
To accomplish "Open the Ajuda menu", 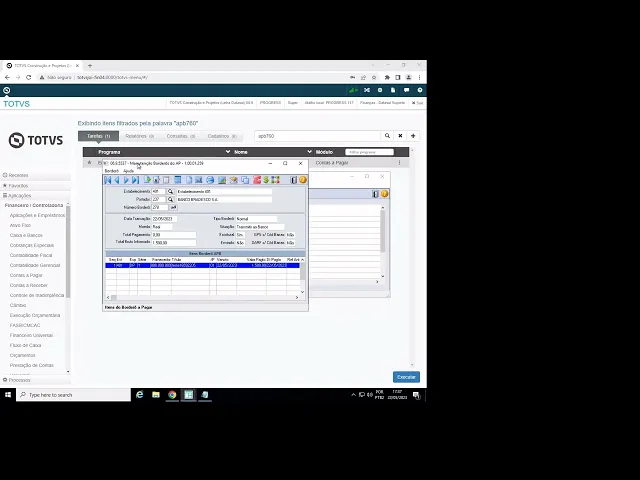I will pos(129,171).
